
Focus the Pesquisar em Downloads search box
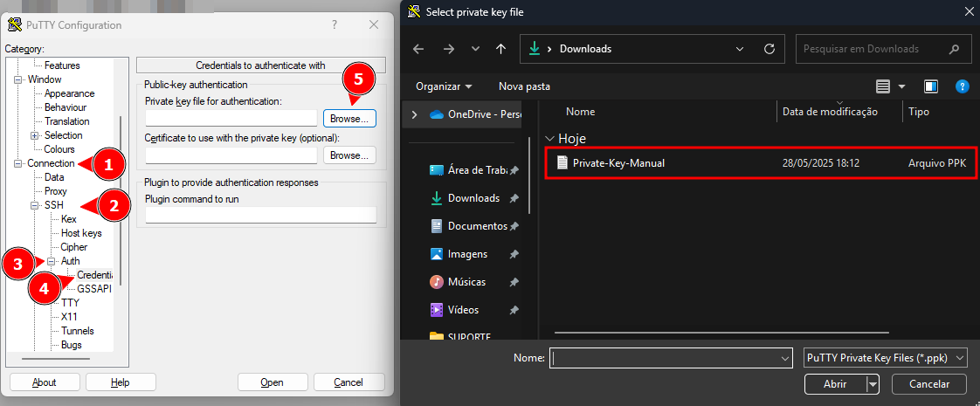882,49
